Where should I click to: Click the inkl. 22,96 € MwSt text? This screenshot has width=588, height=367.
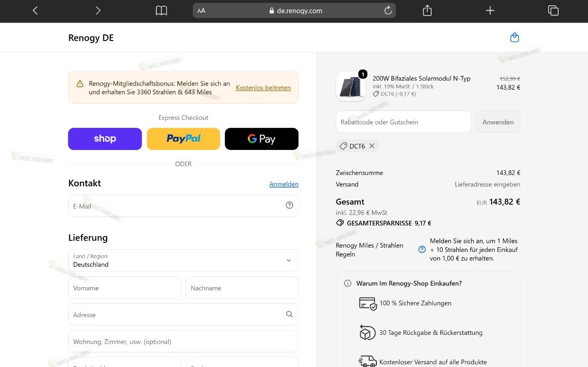coord(361,213)
